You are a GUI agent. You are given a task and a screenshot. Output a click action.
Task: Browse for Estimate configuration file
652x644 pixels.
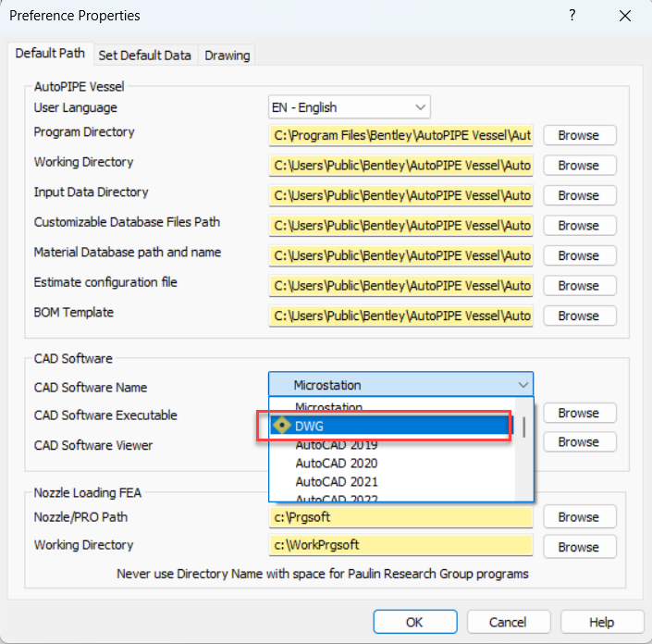tap(580, 285)
